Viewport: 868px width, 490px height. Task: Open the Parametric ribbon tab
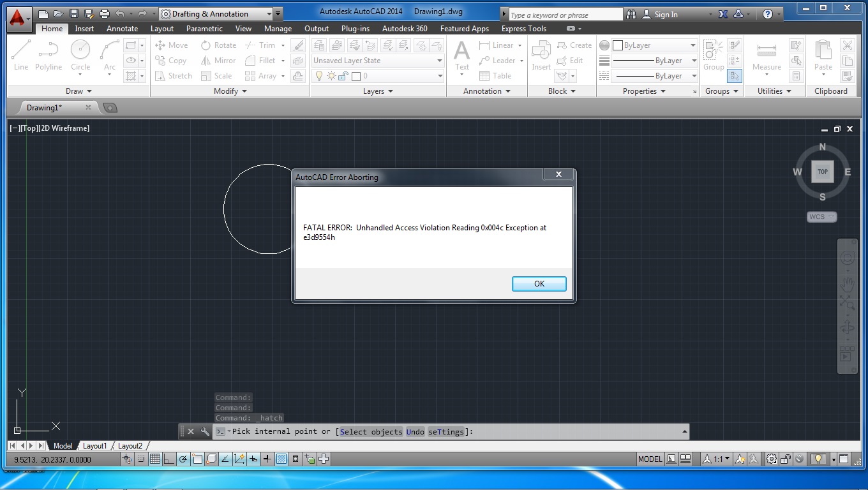(x=204, y=29)
